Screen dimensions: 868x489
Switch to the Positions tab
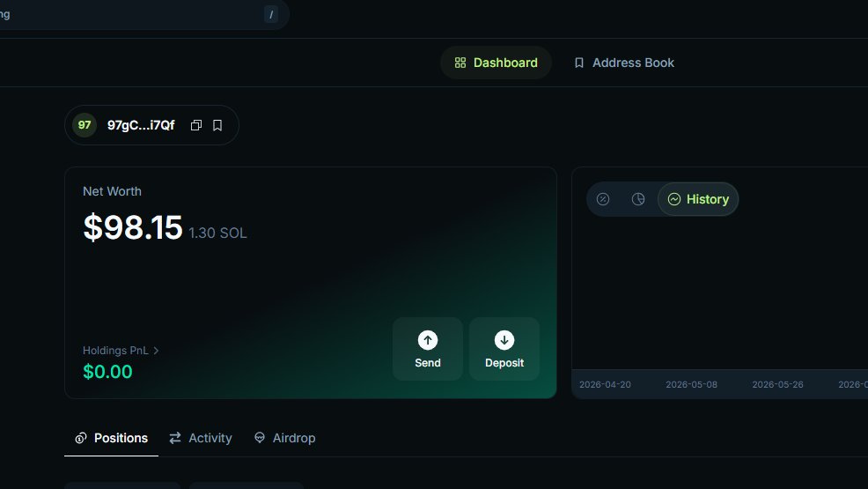point(111,438)
